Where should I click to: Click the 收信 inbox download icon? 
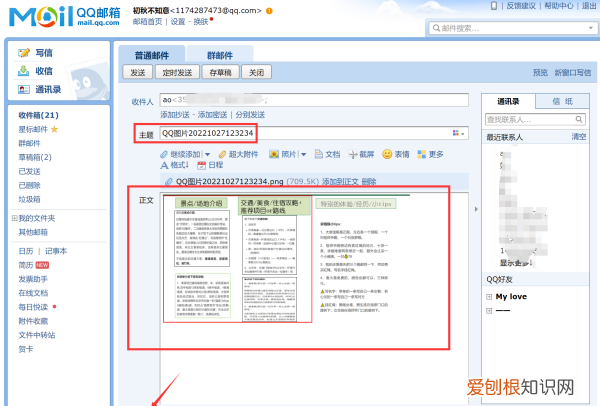click(24, 71)
